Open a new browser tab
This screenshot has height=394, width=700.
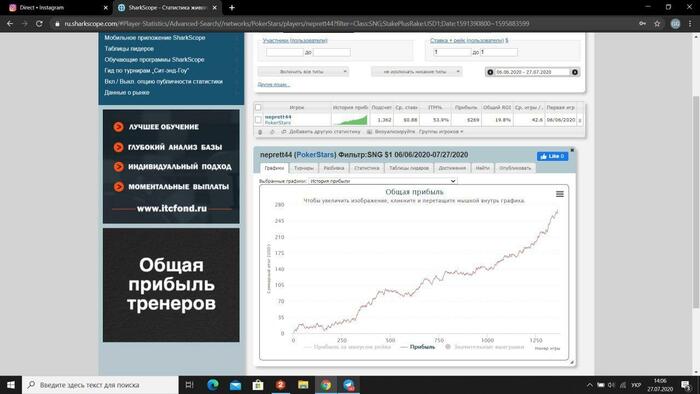[232, 8]
